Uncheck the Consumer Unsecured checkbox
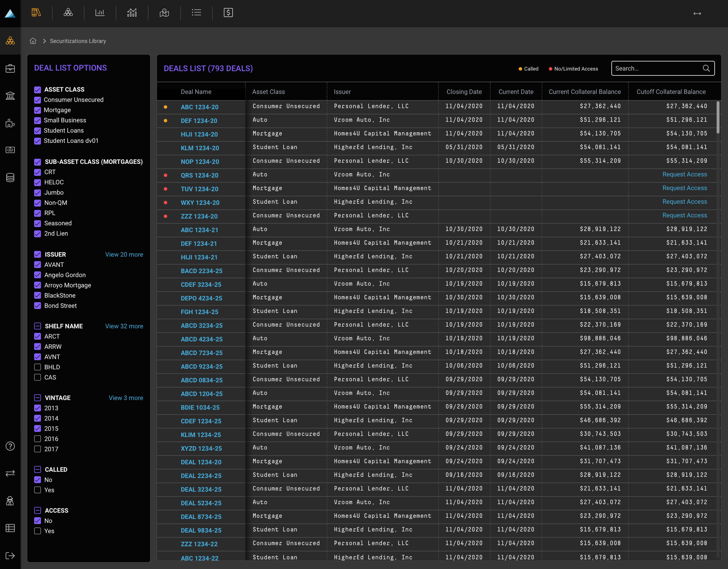Image resolution: width=728 pixels, height=569 pixels. coord(37,100)
